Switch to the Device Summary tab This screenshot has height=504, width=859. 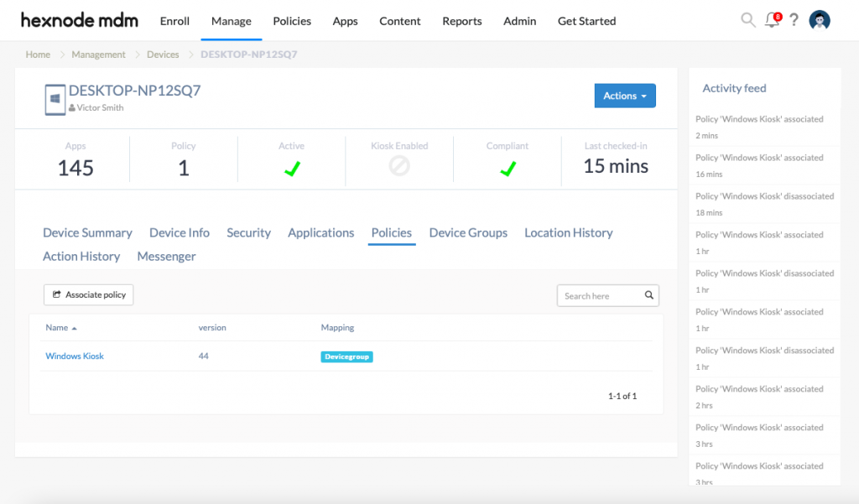click(87, 233)
